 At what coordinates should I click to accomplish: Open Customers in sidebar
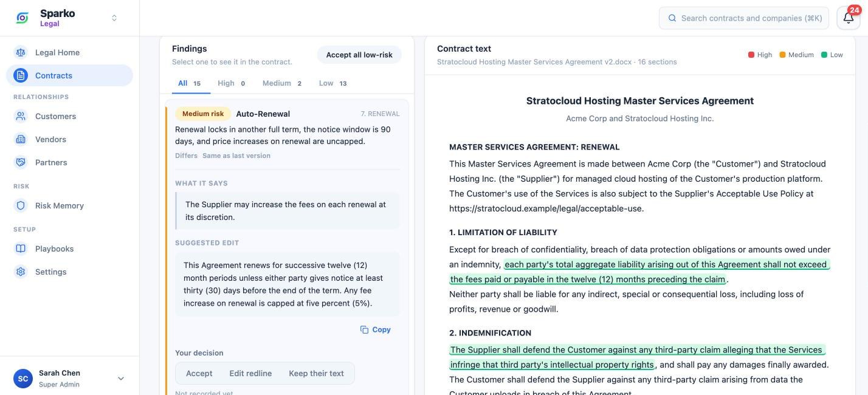point(69,116)
